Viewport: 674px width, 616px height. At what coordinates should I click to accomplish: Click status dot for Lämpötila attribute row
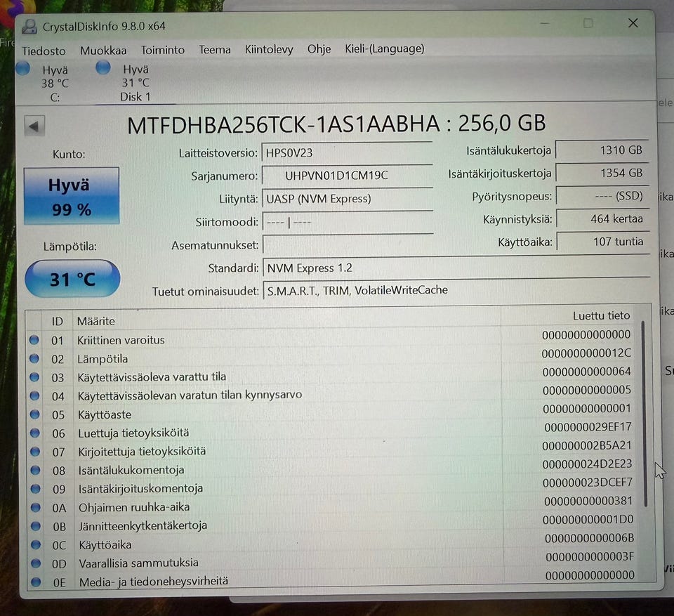pyautogui.click(x=34, y=359)
